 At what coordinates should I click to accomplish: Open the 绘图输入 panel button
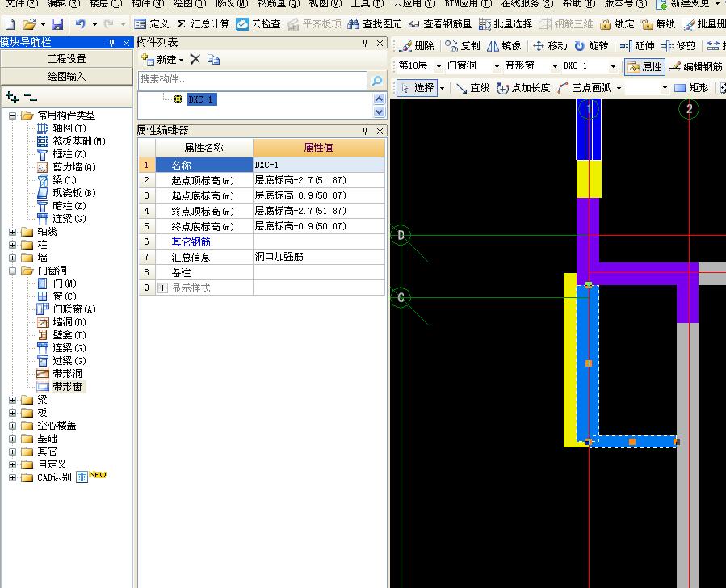tap(67, 77)
